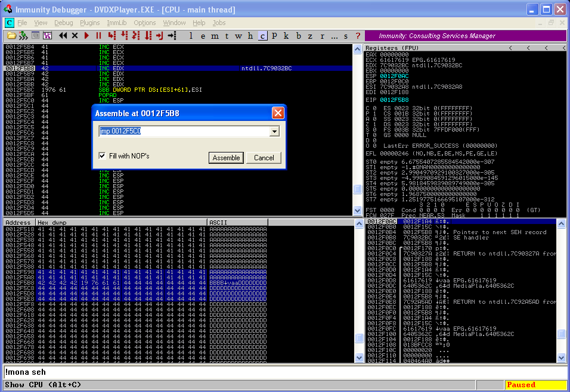Show Run trace via '...' button

(x=334, y=36)
